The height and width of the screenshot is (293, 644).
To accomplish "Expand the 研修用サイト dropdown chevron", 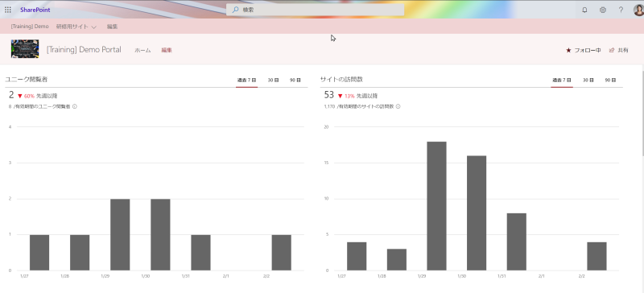I will [x=93, y=27].
